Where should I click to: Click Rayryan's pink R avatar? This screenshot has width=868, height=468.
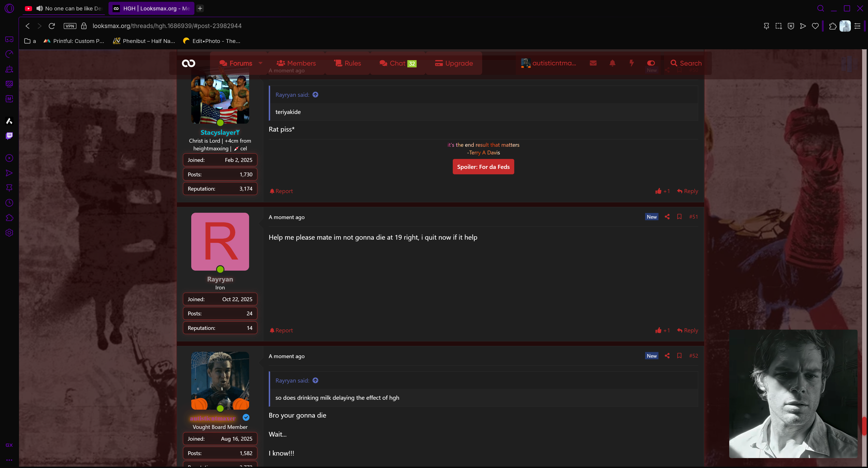point(220,242)
